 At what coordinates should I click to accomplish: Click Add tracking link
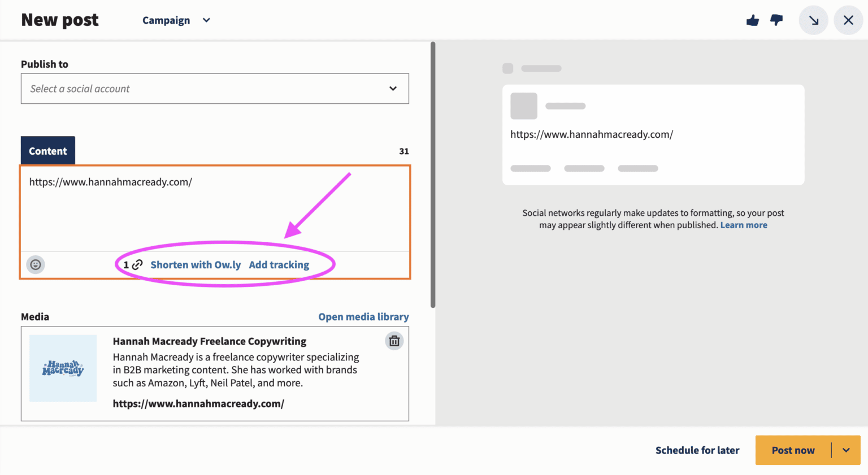pos(279,265)
